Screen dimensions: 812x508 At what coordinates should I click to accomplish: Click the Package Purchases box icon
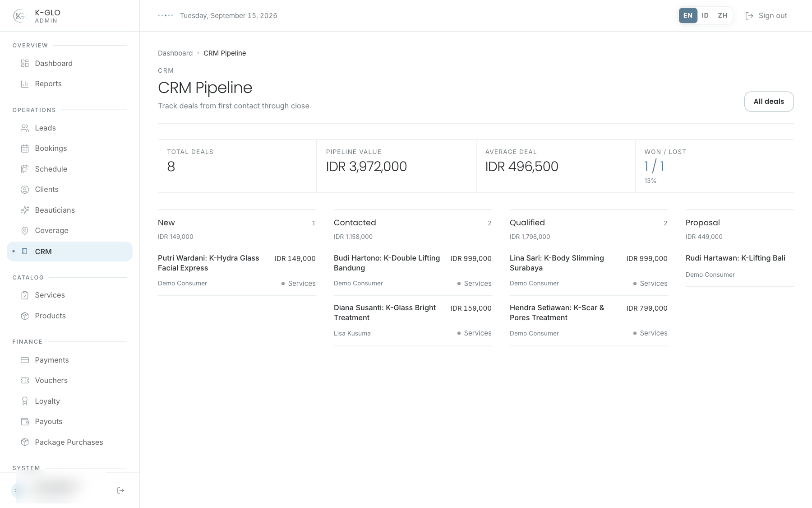click(x=25, y=442)
